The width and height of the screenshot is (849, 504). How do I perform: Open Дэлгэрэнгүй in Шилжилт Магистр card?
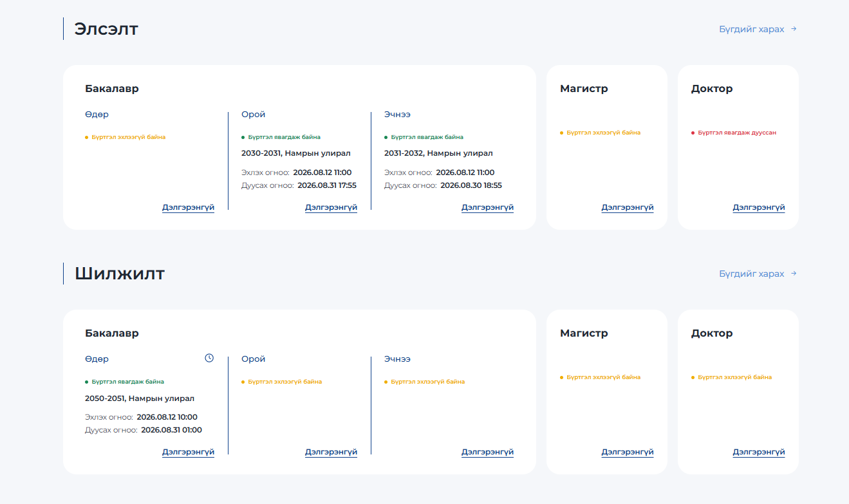(x=628, y=452)
